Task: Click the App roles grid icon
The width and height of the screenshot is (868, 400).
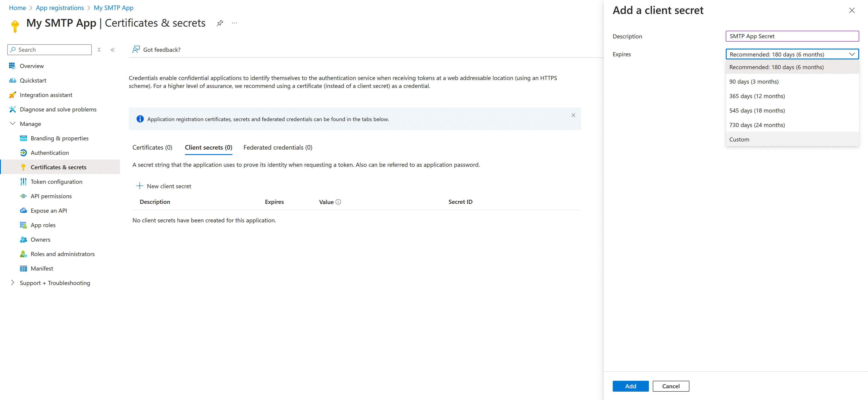Action: (23, 225)
